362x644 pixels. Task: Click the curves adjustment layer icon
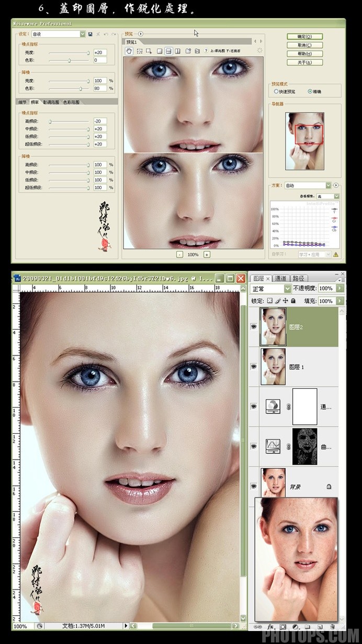click(x=273, y=446)
